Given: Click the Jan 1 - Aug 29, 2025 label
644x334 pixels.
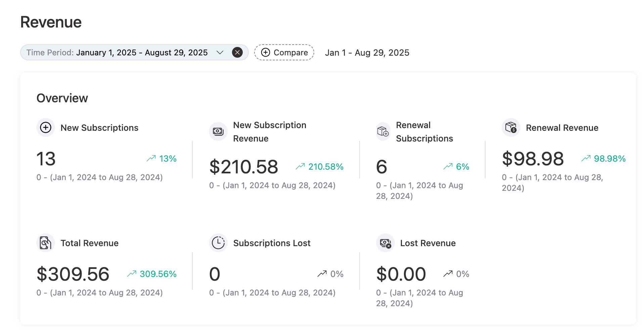Looking at the screenshot, I should coord(367,53).
